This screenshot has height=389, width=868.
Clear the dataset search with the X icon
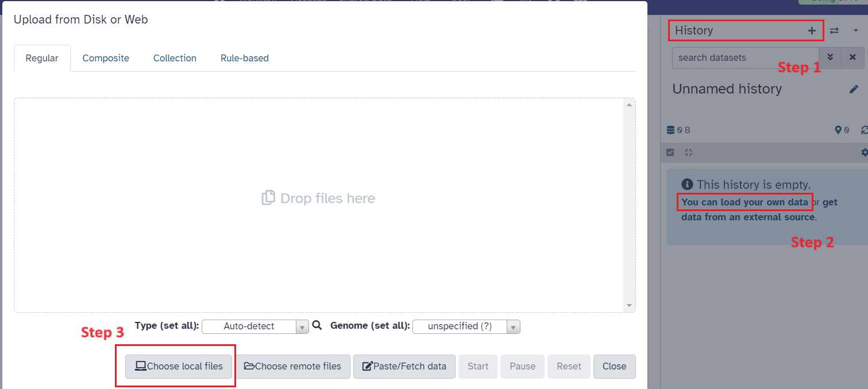point(852,57)
